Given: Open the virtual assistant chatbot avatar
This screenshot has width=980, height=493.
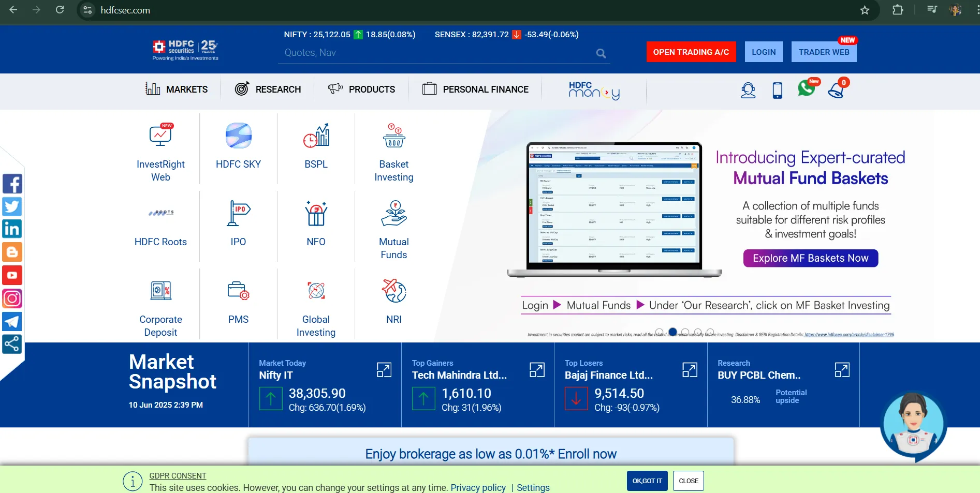Looking at the screenshot, I should coord(914,426).
